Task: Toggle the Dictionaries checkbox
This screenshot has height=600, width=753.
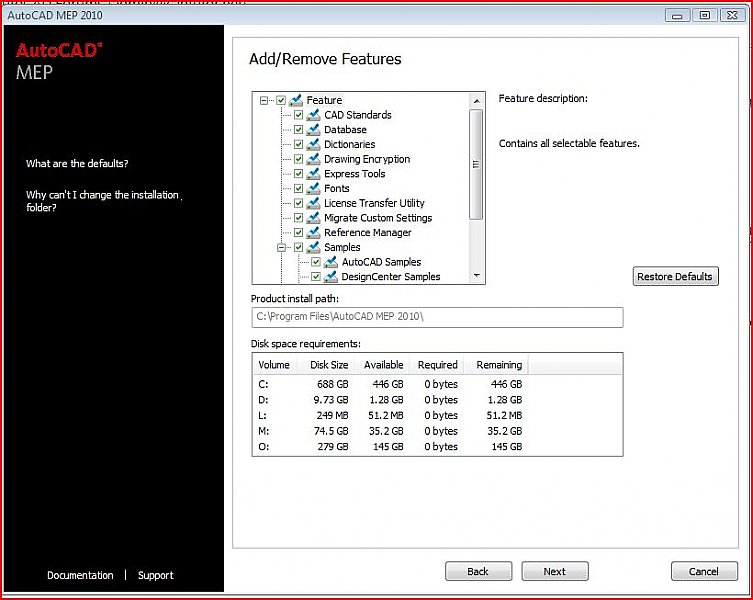Action: [x=298, y=144]
